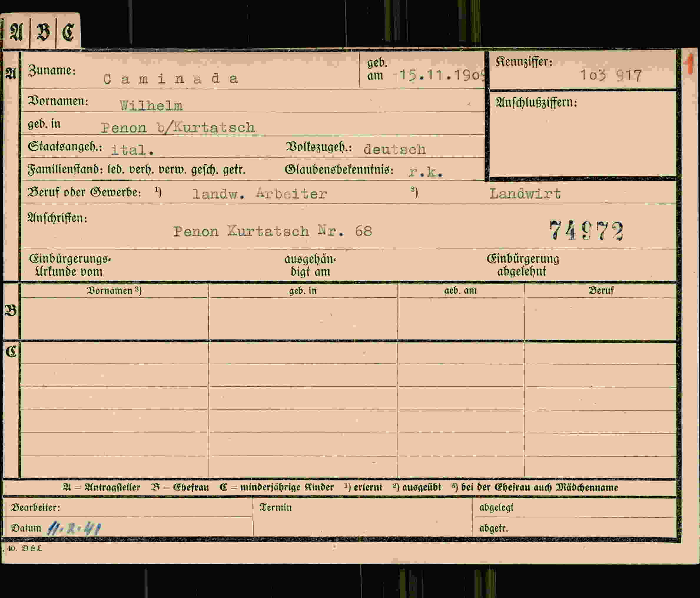This screenshot has height=598, width=700.
Task: Click the surname 'Caminada'
Action: click(171, 79)
